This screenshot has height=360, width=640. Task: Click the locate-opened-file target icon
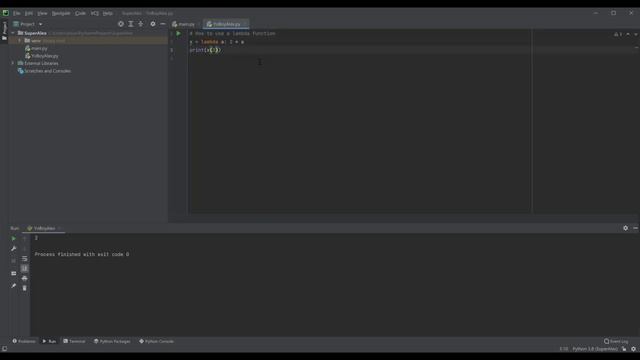click(121, 24)
